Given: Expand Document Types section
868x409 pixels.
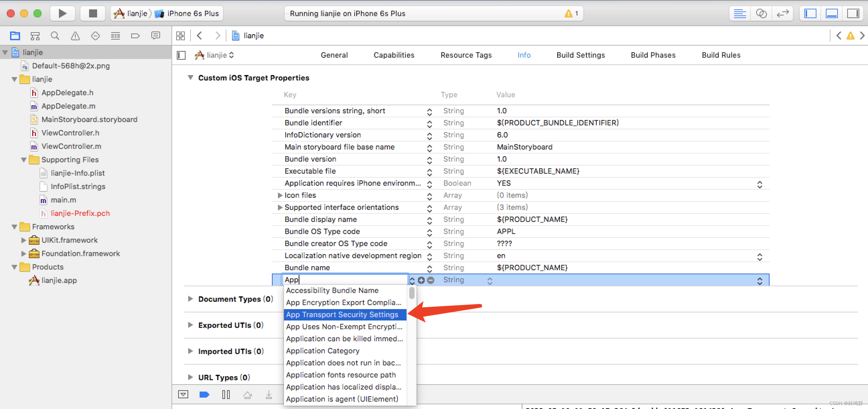Looking at the screenshot, I should [191, 299].
